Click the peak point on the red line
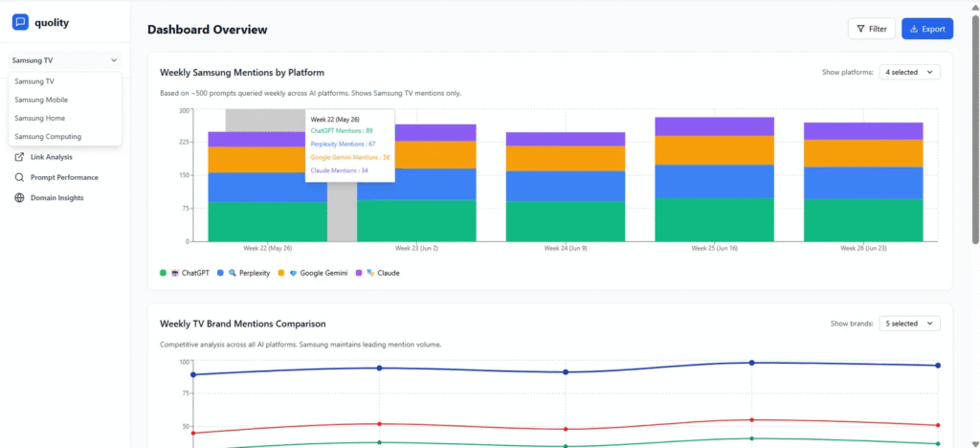This screenshot has height=448, width=980. point(752,420)
